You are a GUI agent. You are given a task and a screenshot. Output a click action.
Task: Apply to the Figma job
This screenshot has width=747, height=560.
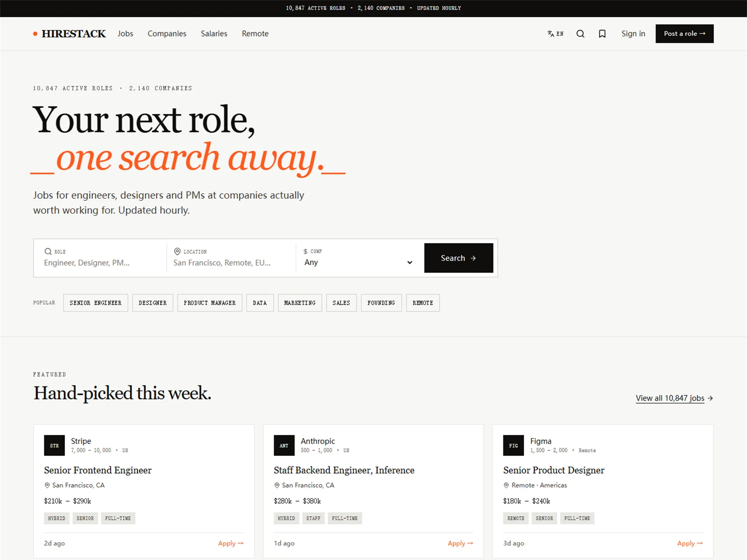(x=690, y=543)
